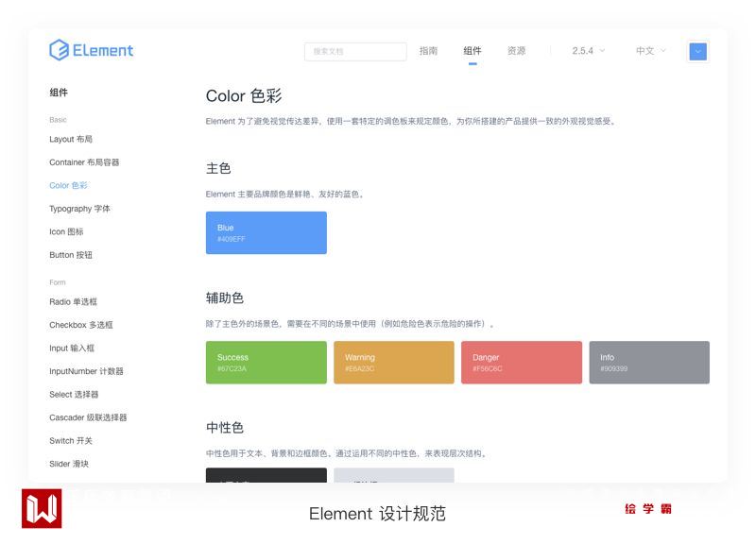Open Checkbox 多选框 page
Screen dimensions: 756x544
81,325
